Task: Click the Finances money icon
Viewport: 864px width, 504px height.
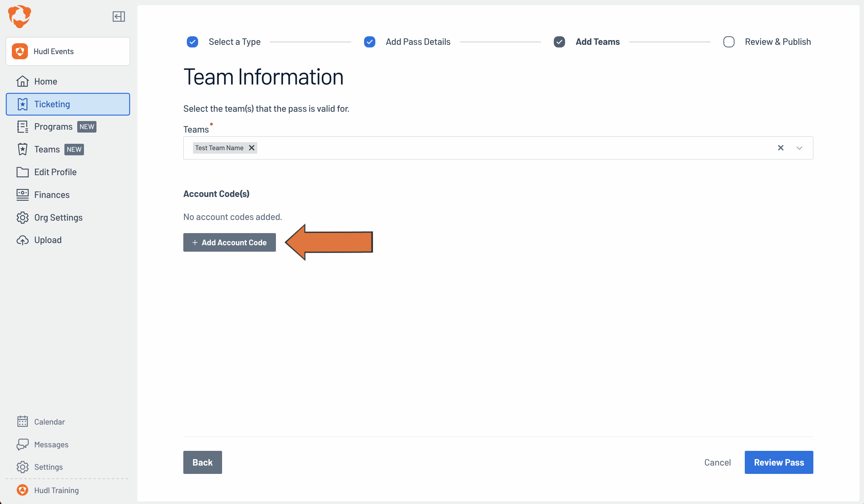Action: (23, 195)
